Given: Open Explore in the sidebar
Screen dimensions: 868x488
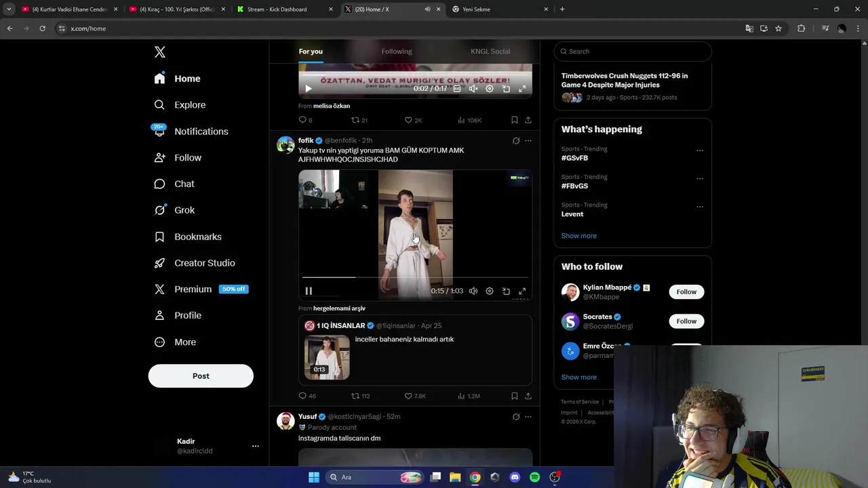Looking at the screenshot, I should point(180,105).
